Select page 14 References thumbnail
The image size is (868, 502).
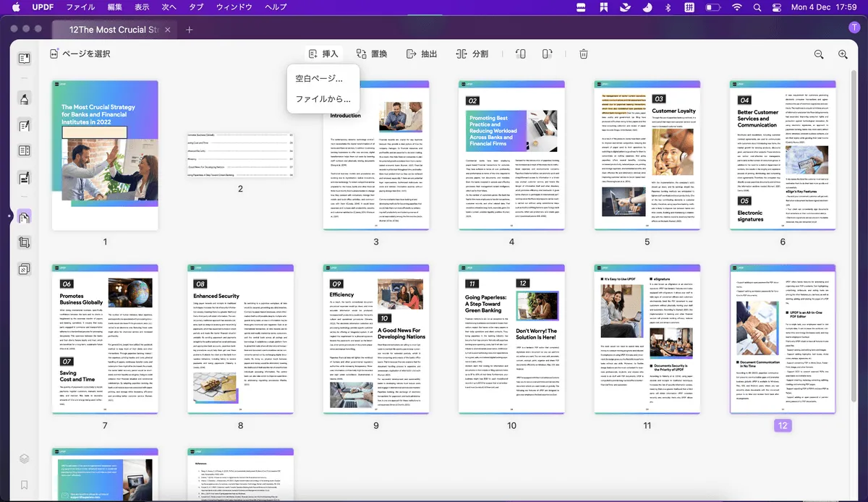point(241,475)
